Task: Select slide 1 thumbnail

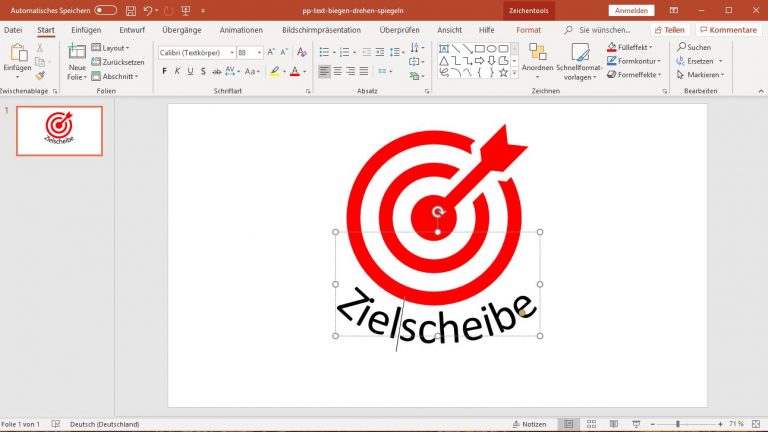Action: tap(59, 131)
